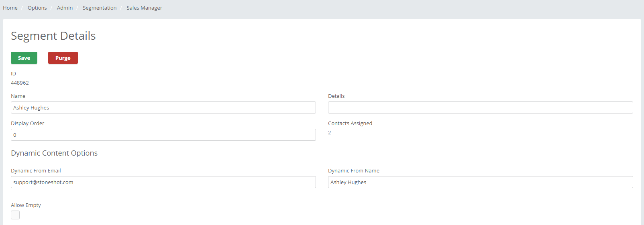Go to the Home breadcrumb link
The width and height of the screenshot is (644, 225).
pos(10,8)
